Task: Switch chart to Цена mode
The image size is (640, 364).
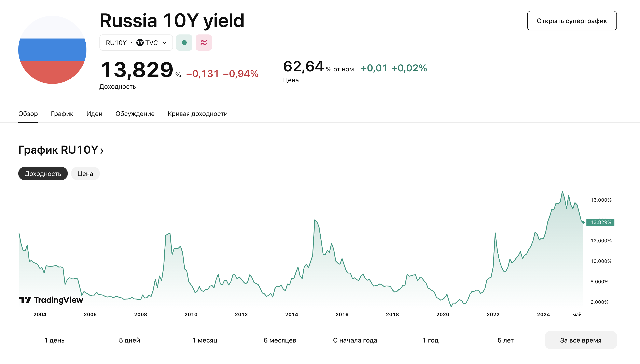Action: click(85, 173)
